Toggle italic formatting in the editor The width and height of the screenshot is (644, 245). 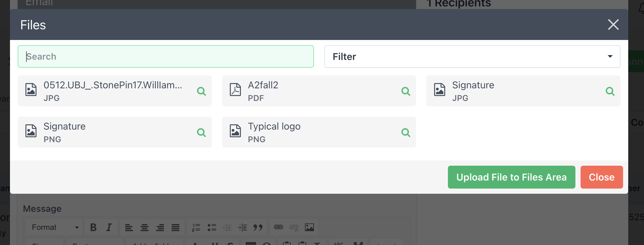click(109, 227)
